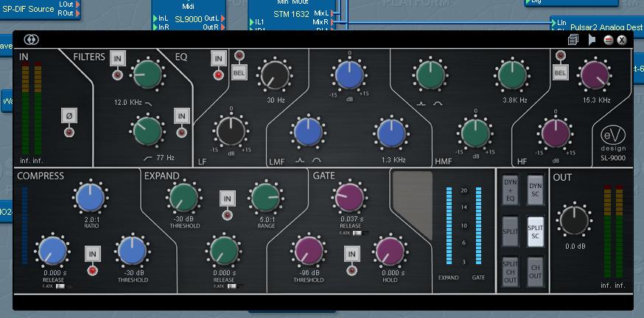This screenshot has width=644, height=318.
Task: Click the 77 Hz high-pass filter knob
Action: tap(147, 131)
